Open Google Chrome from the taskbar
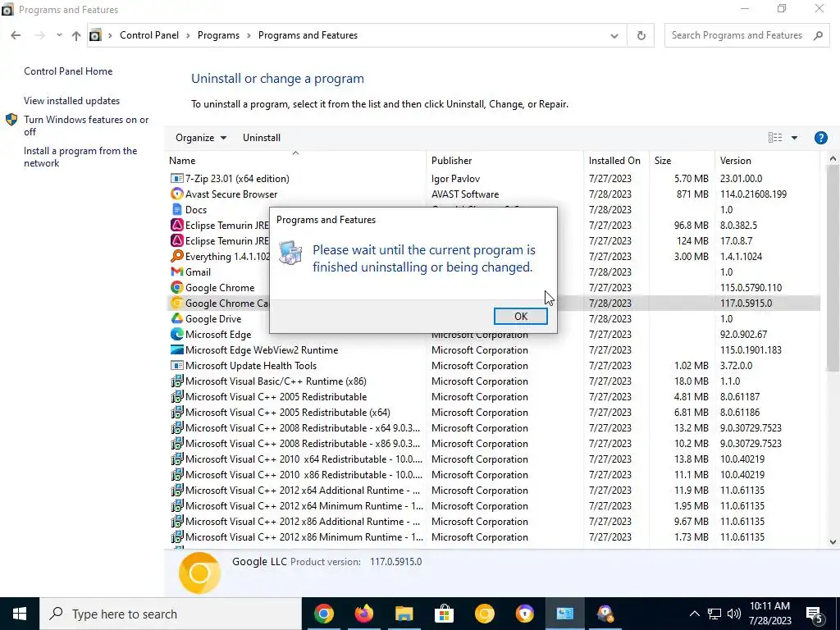The height and width of the screenshot is (630, 840). click(323, 614)
